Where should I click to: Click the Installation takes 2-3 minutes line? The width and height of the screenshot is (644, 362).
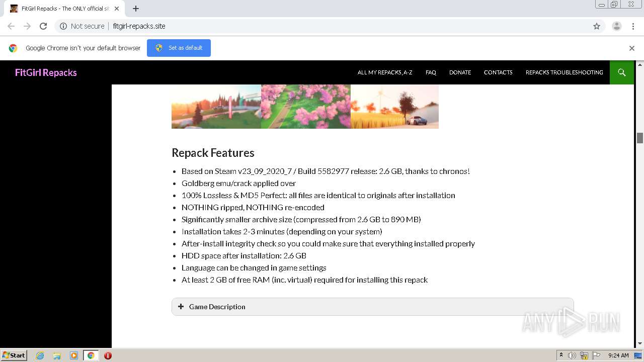(x=282, y=231)
